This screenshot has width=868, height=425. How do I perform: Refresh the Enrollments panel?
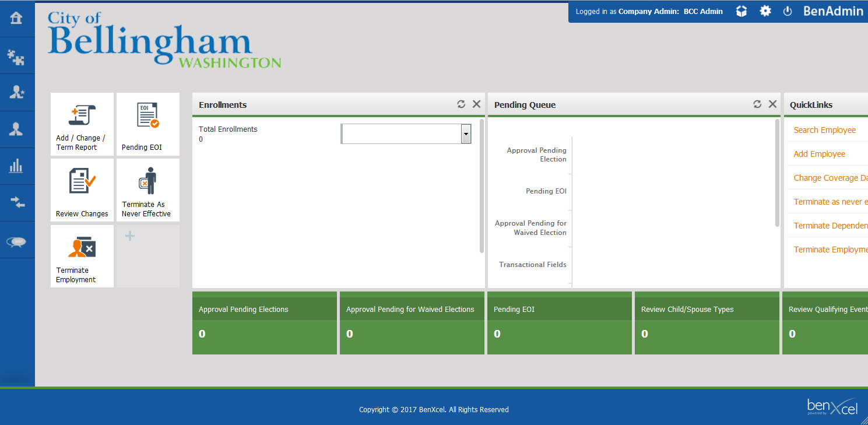[461, 104]
